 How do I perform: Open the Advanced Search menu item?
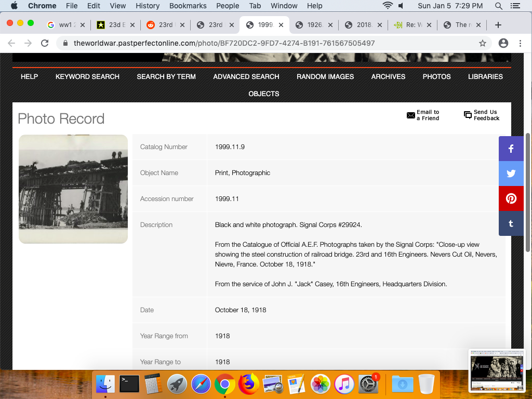(246, 76)
